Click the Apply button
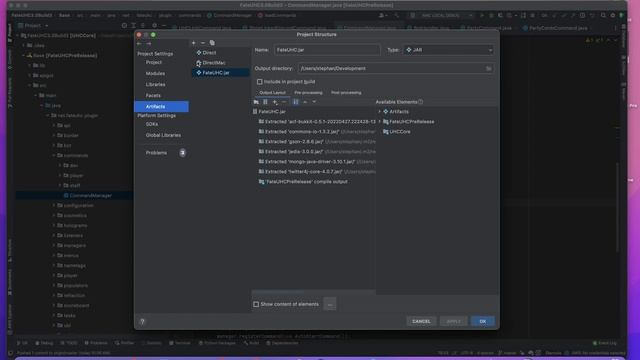The height and width of the screenshot is (360, 640). coord(453,322)
